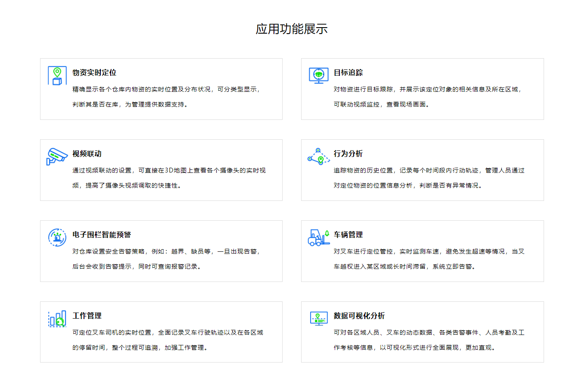Open the 数据可视化分析 title
Image resolution: width=588 pixels, height=385 pixels.
[x=359, y=316]
